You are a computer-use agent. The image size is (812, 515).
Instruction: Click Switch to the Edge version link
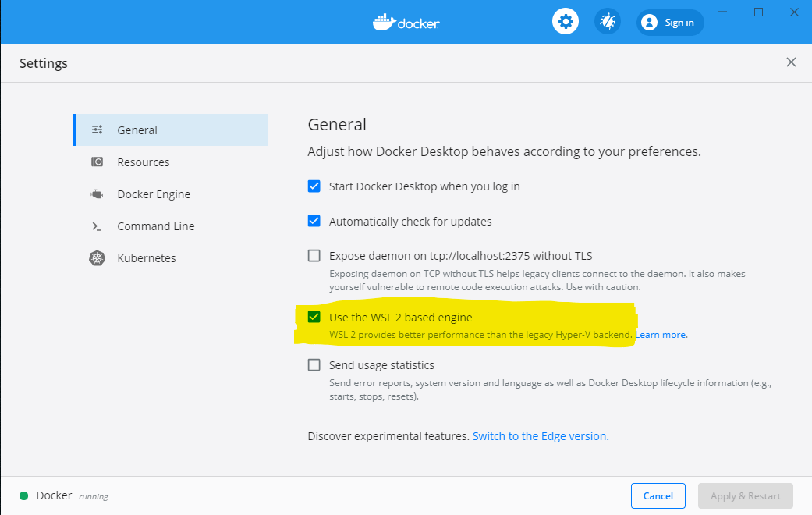click(x=541, y=436)
